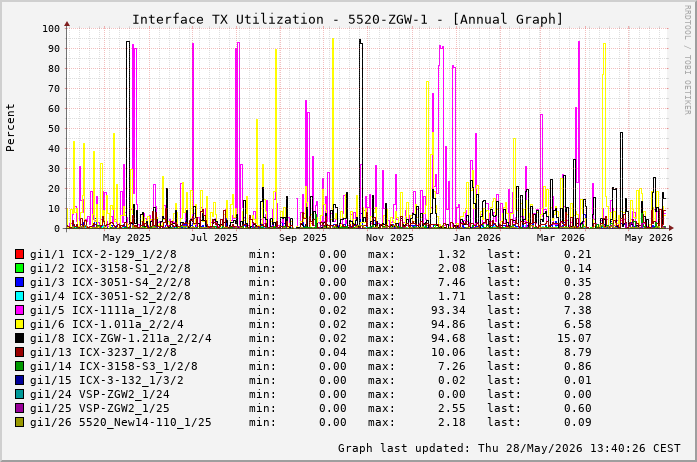Click the 'May 2026' x-axis label
Viewport: 697px width, 462px height.
649,238
